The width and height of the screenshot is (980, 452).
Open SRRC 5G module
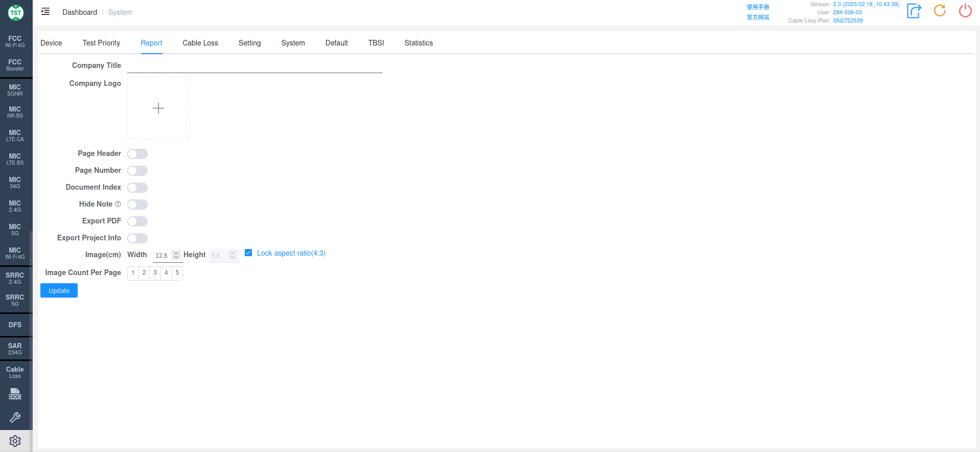point(15,300)
